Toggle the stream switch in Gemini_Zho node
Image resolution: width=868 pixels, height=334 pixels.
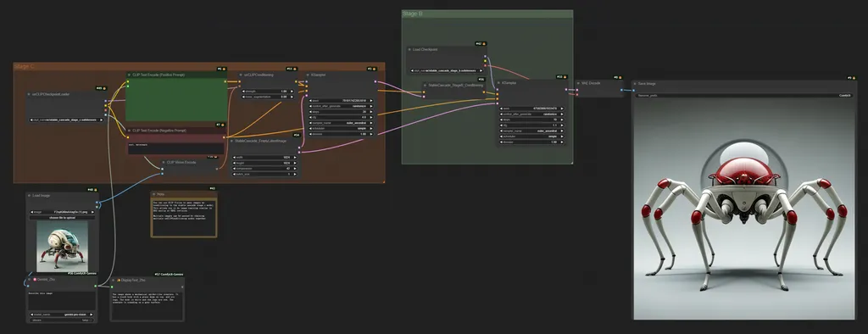coord(61,320)
